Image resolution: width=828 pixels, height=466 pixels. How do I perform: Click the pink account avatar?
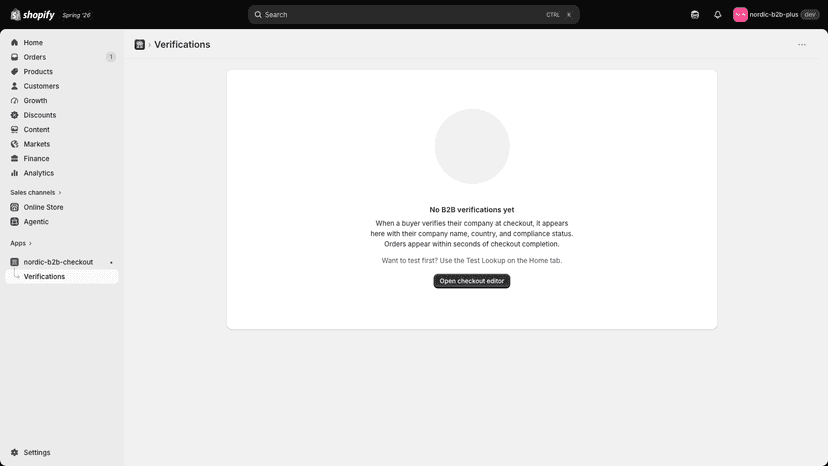[740, 15]
